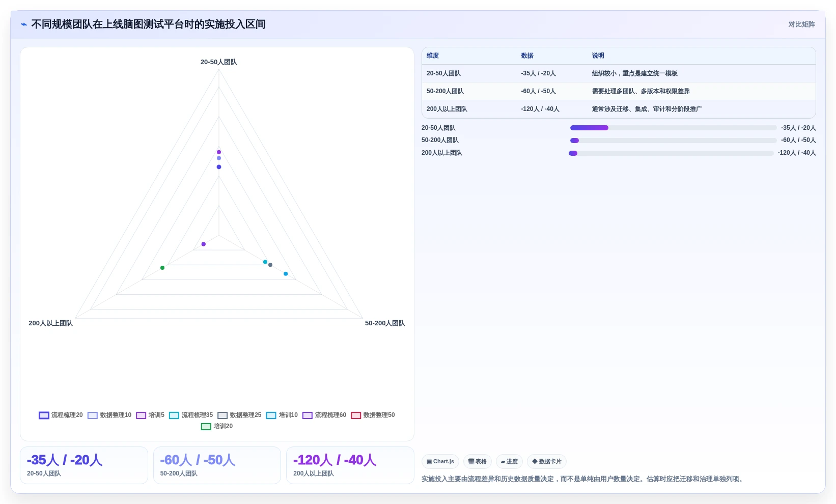Open the -35人 / -20人 summary card
This screenshot has width=836, height=504.
(84, 465)
